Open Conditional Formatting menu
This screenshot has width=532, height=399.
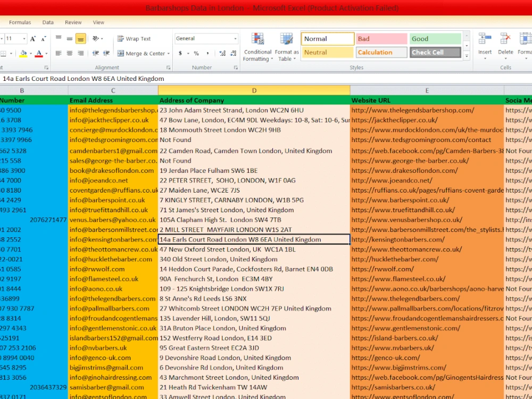pos(258,47)
